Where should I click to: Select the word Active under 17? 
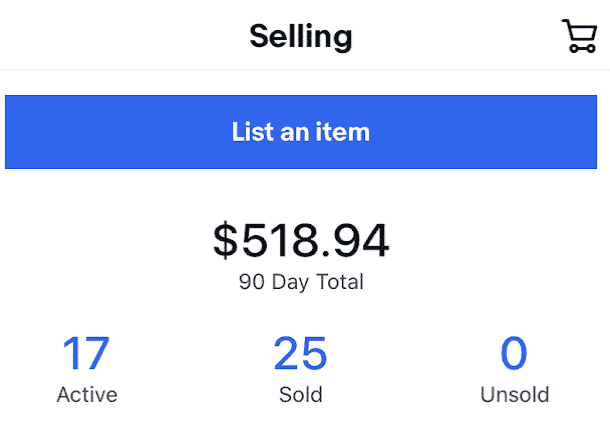pyautogui.click(x=87, y=395)
